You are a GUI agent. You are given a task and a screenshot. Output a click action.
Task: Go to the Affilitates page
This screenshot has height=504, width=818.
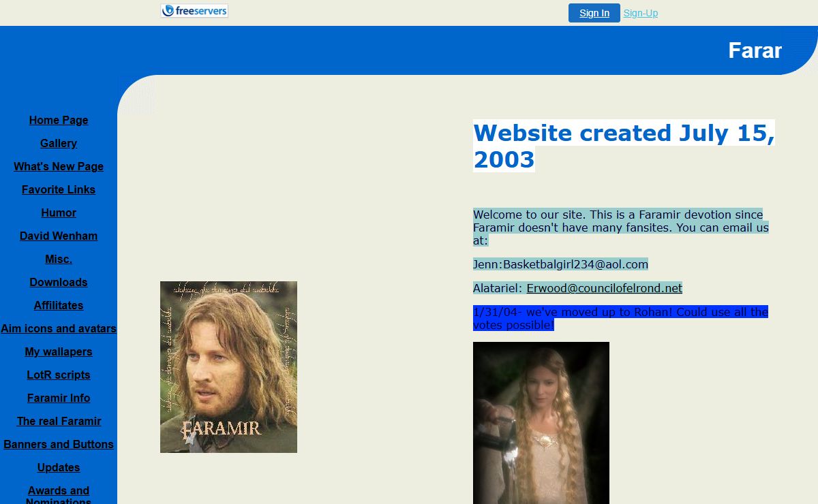click(x=59, y=306)
